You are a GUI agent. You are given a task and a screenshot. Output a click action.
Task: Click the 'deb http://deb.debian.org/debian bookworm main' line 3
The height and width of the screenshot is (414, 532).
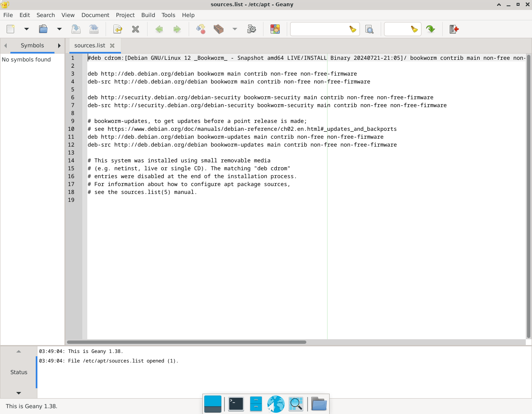coord(222,73)
